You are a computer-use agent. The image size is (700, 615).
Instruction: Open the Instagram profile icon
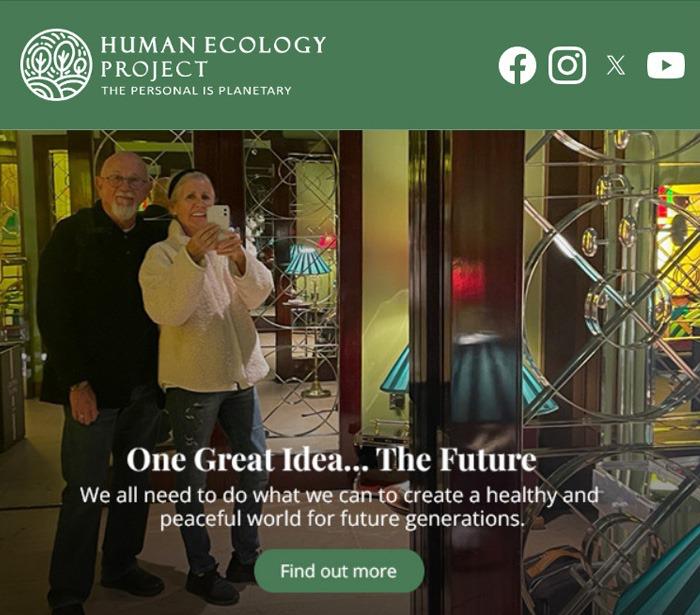[x=567, y=65]
